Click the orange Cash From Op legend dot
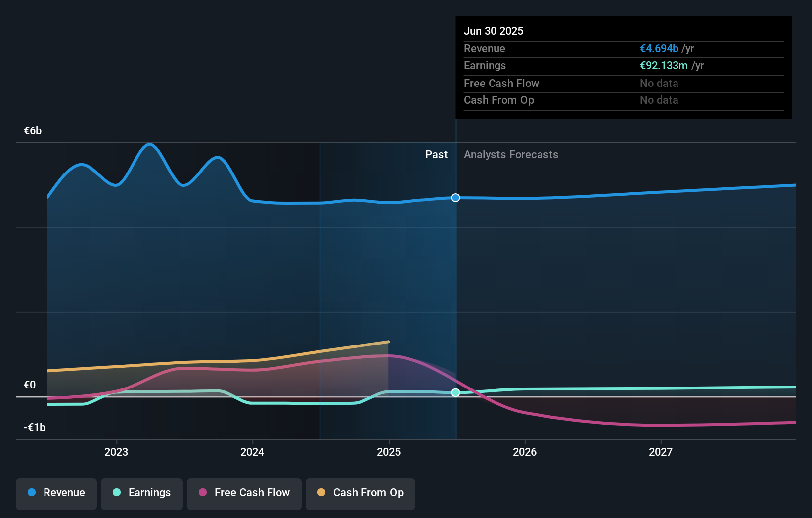Screen dimensions: 812x518 click(x=321, y=492)
